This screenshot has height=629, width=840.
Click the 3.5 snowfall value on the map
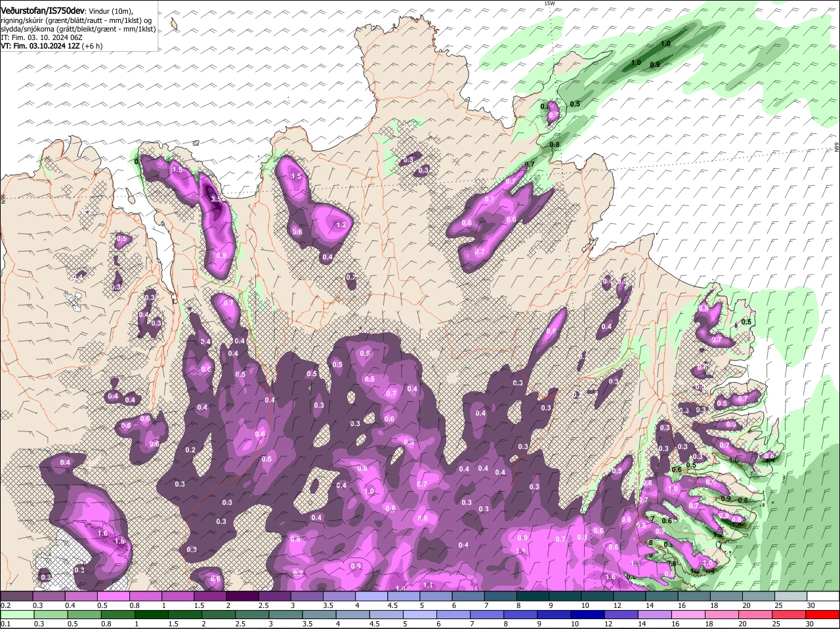[216, 198]
